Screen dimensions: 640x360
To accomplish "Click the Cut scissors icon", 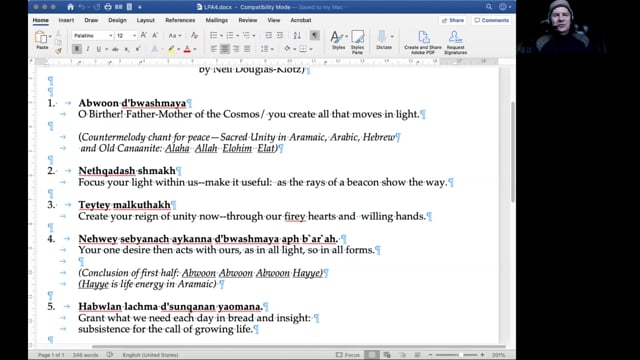I will point(58,34).
